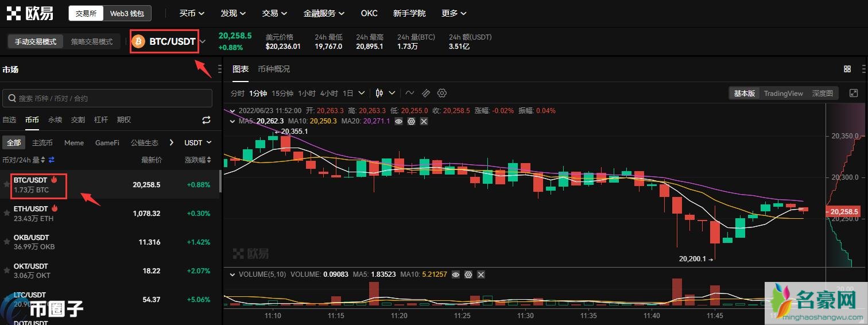
Task: Expand chart to fullscreen
Action: (x=854, y=93)
